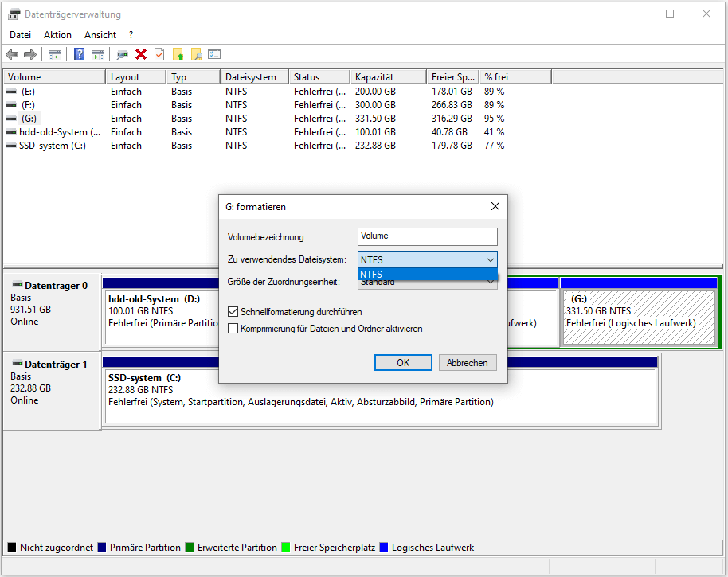
Task: Click the folder with green arrow icon
Action: point(178,54)
